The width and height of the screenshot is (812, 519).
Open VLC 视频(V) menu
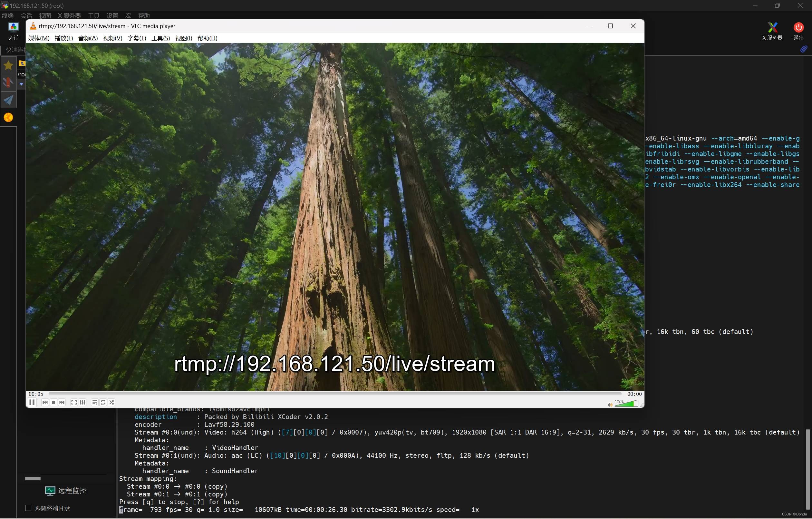pos(113,38)
